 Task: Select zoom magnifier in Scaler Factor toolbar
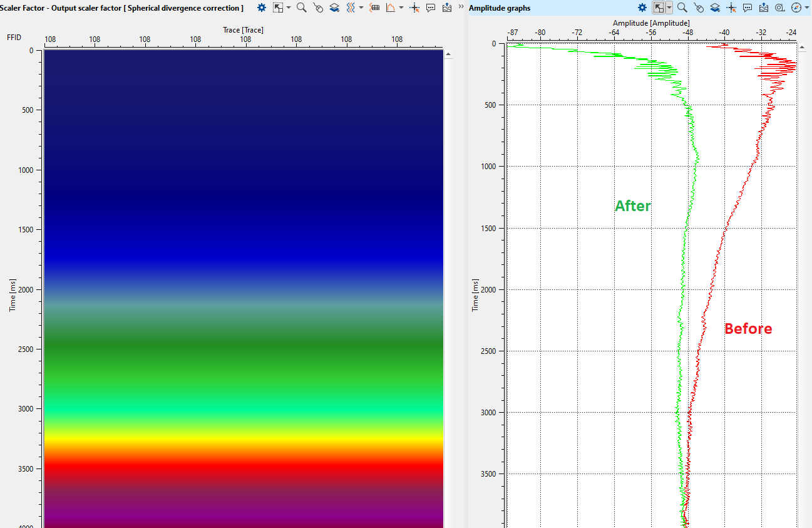tap(301, 8)
